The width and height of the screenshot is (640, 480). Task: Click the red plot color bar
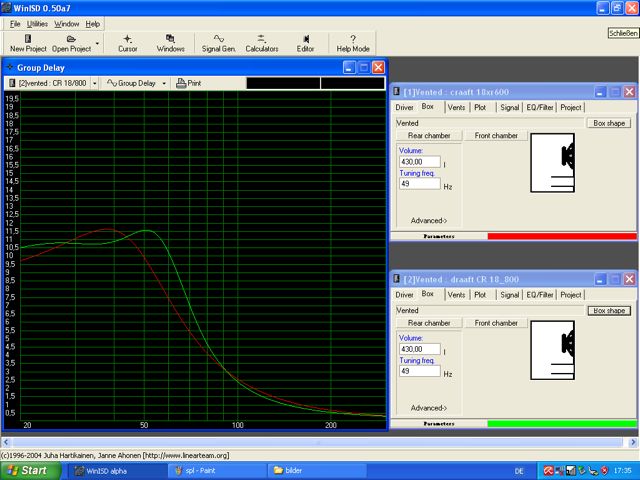561,236
